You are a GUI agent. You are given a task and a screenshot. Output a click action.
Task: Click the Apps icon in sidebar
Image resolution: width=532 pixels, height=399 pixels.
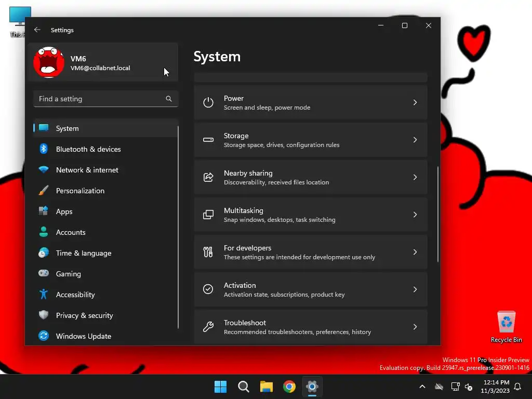(44, 211)
